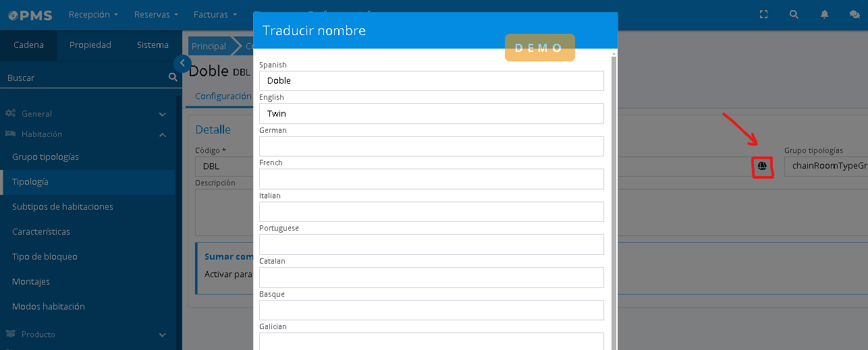Open Grupo tipologías in sidebar

(45, 157)
